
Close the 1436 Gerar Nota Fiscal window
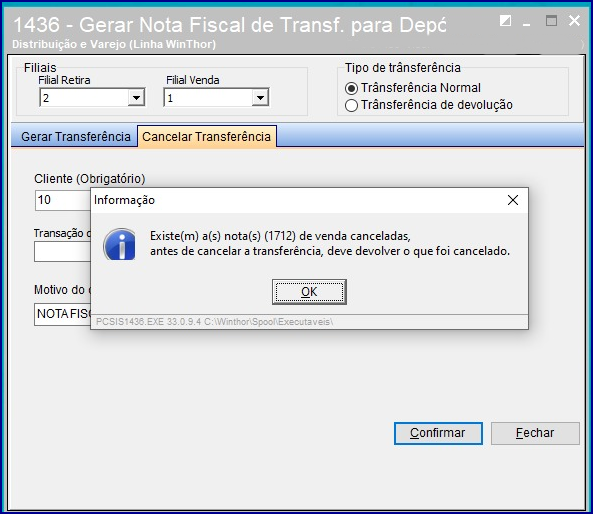pyautogui.click(x=574, y=20)
